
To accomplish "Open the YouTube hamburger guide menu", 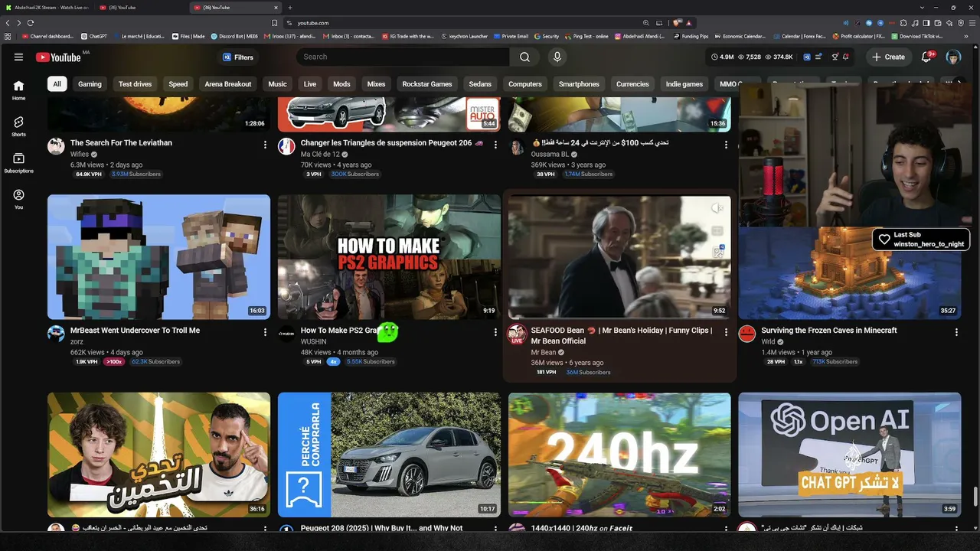I will 18,57.
